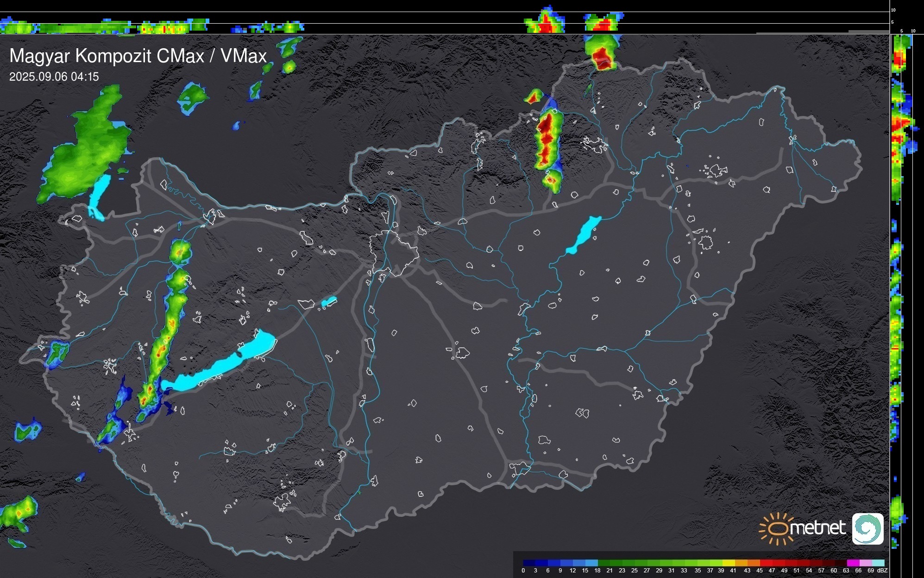
Task: Select the magenta 63 dBZ legend swatch
Action: (853, 563)
